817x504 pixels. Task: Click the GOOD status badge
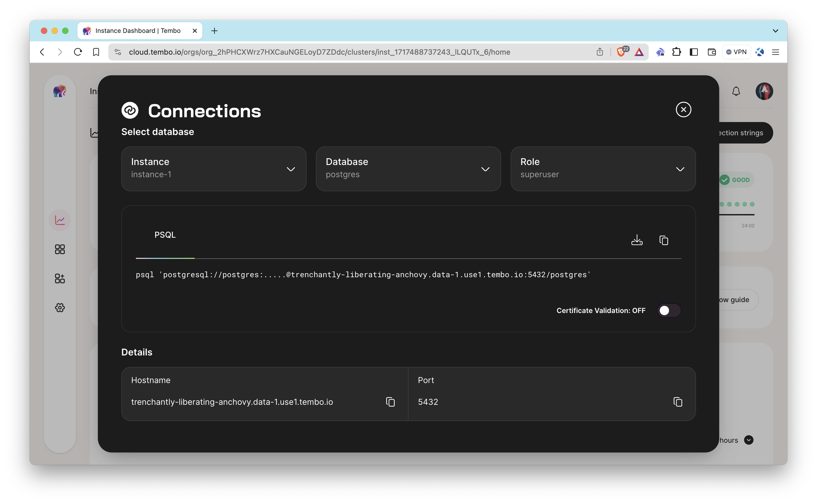(x=736, y=180)
